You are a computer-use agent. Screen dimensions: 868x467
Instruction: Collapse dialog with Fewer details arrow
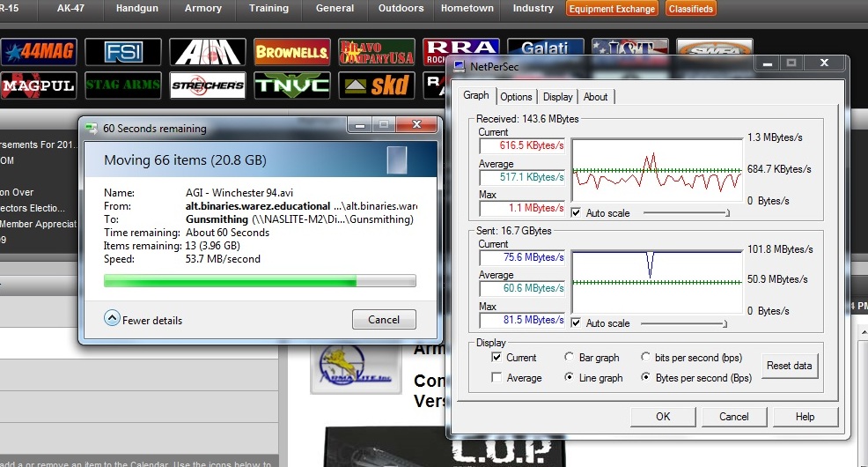pyautogui.click(x=112, y=318)
